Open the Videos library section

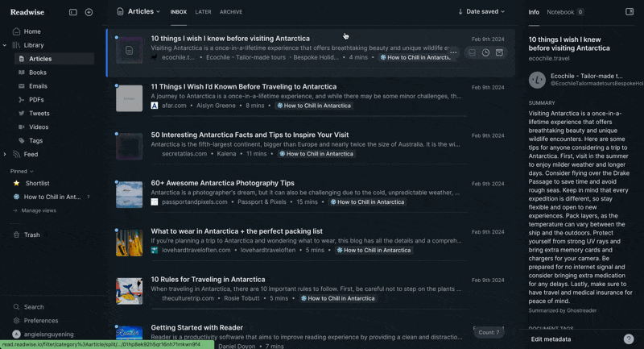(39, 127)
